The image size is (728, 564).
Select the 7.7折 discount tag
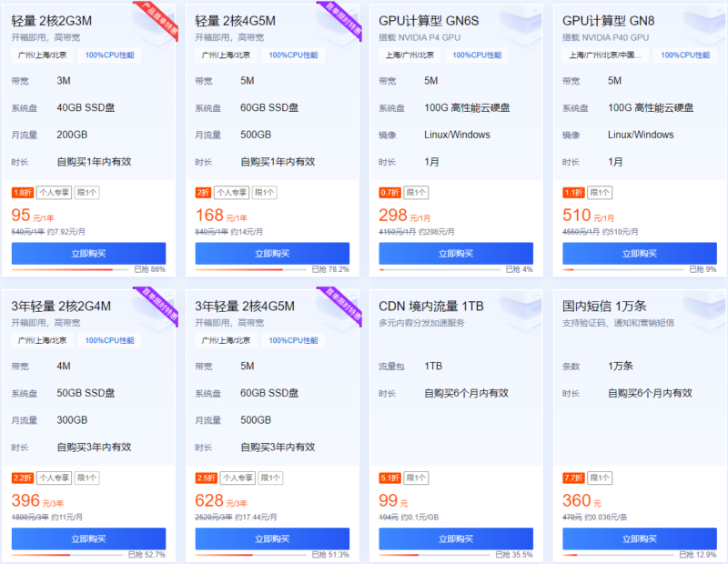pos(573,478)
